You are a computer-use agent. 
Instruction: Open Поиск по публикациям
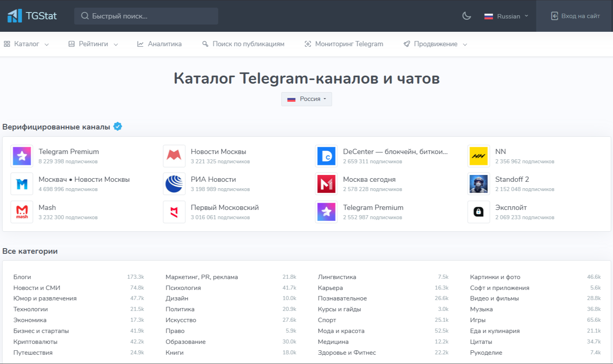(243, 44)
